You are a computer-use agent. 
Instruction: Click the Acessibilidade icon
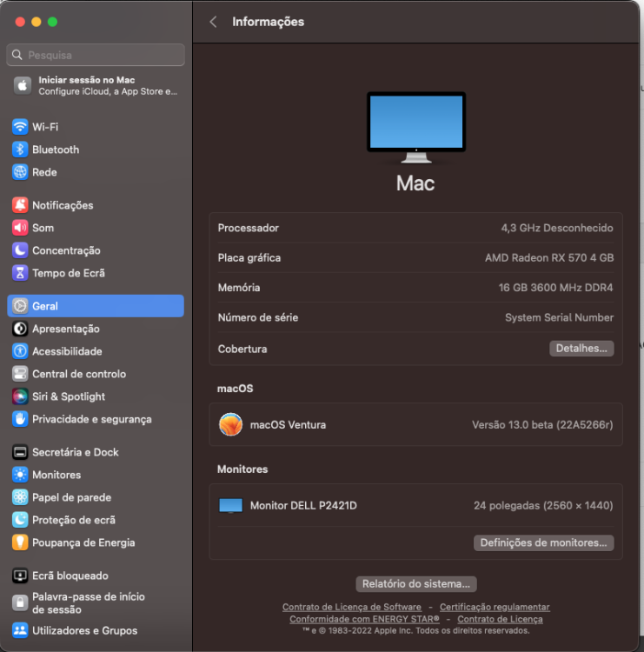[x=20, y=351]
